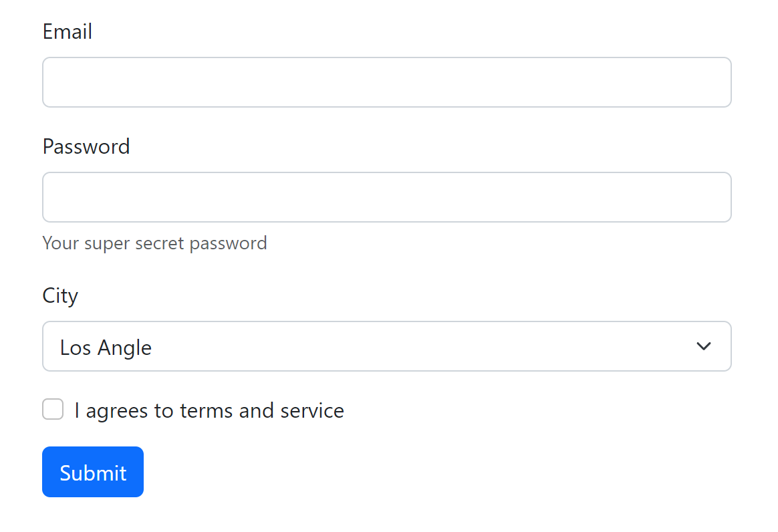This screenshot has height=532, width=778.
Task: Click the 'I agrees to terms and service' label
Action: (209, 410)
